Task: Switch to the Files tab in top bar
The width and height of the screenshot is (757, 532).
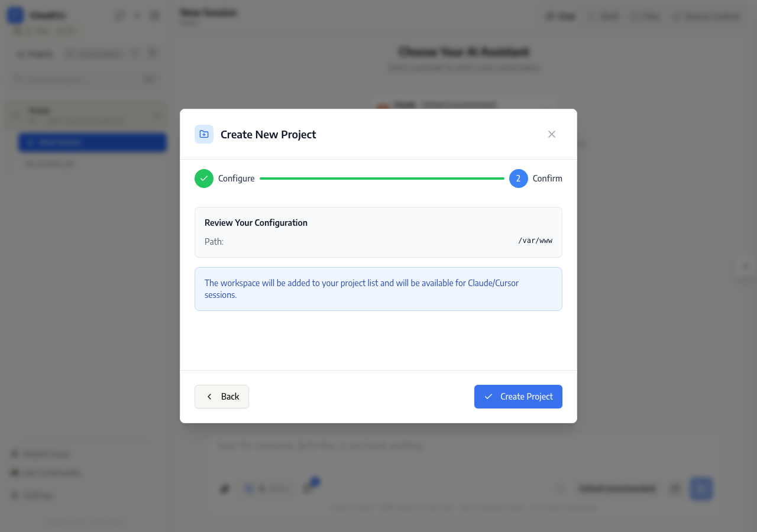Action: 645,17
